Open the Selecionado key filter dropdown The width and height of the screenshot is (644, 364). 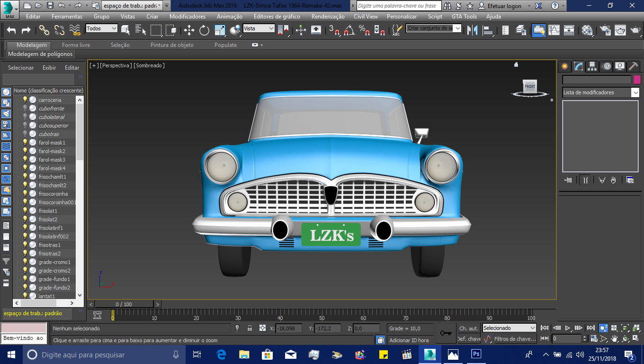pyautogui.click(x=509, y=328)
